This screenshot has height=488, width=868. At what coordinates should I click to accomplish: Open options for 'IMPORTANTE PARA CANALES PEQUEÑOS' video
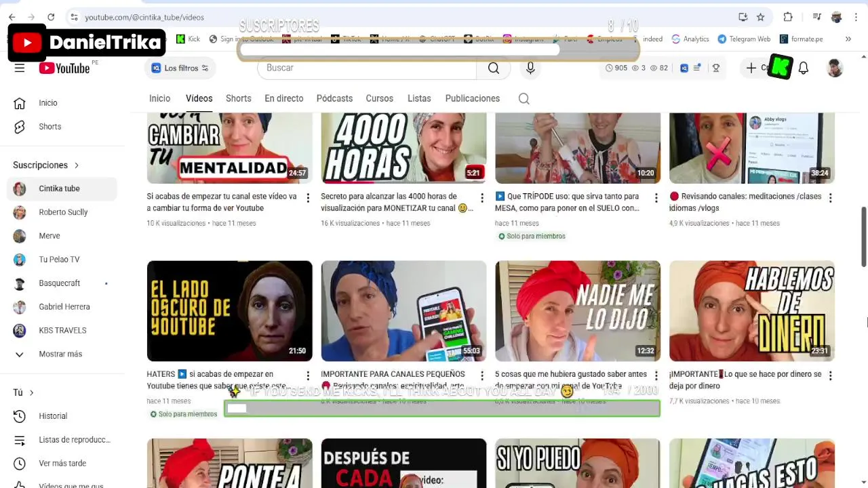(x=482, y=375)
